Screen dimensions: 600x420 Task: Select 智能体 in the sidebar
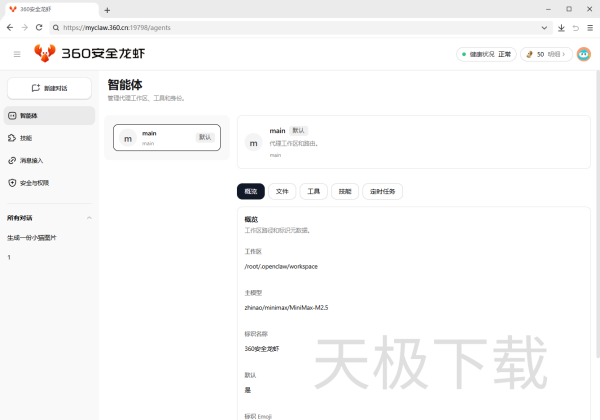[x=28, y=116]
